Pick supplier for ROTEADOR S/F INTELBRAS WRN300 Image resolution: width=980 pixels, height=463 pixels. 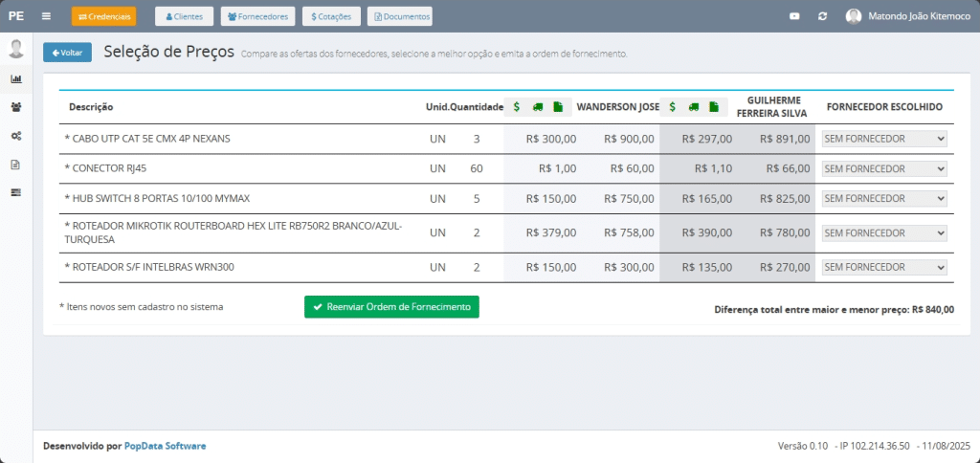[x=884, y=268]
